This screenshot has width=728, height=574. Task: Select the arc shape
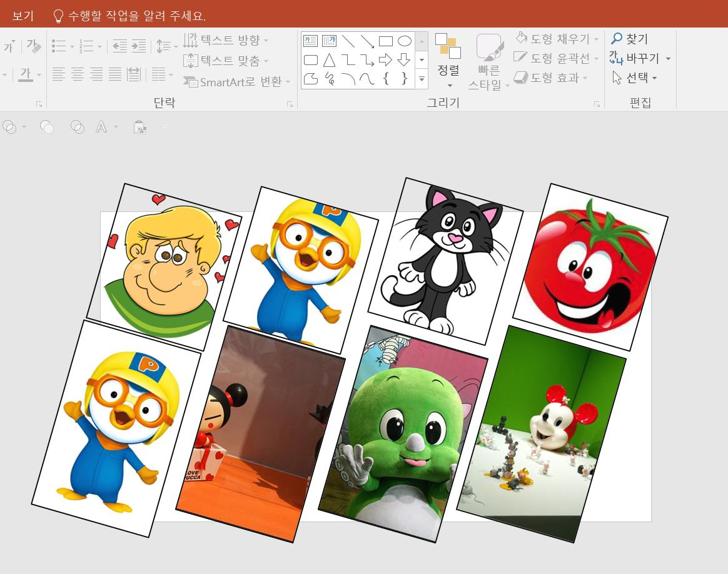click(348, 78)
